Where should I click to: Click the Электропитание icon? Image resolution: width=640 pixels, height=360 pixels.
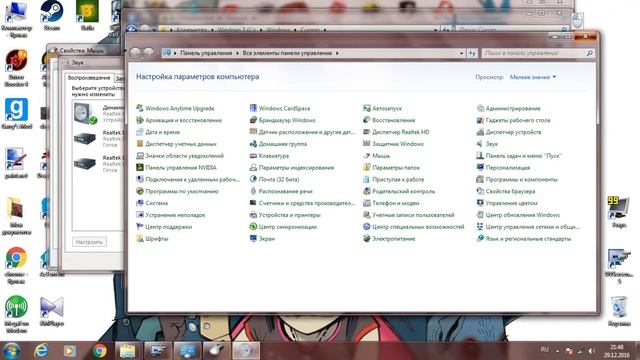click(367, 238)
